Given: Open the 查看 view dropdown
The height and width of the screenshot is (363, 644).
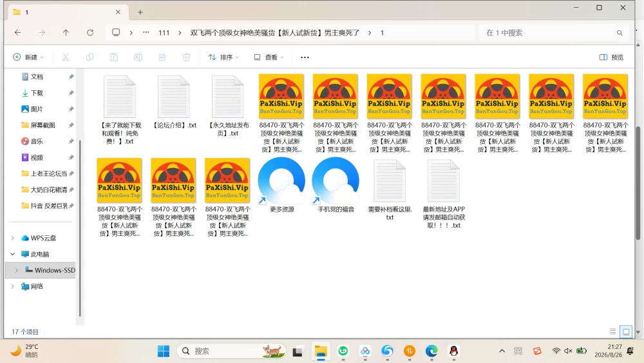Looking at the screenshot, I should 269,57.
